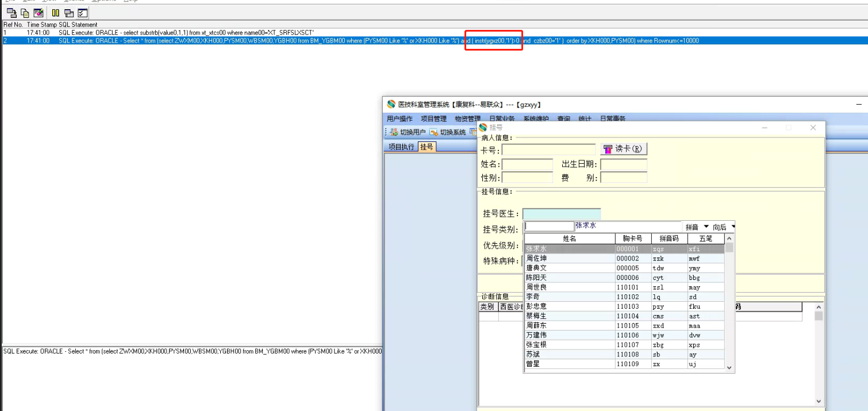Select doctor 李奇 in the list
The height and width of the screenshot is (411, 868).
[624, 297]
